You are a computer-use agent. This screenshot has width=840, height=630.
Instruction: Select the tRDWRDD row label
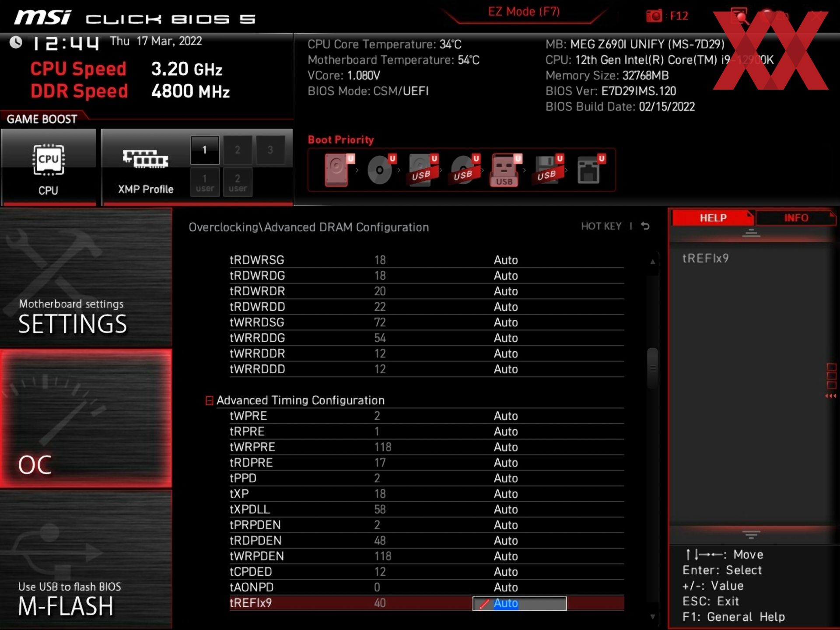[x=257, y=307]
